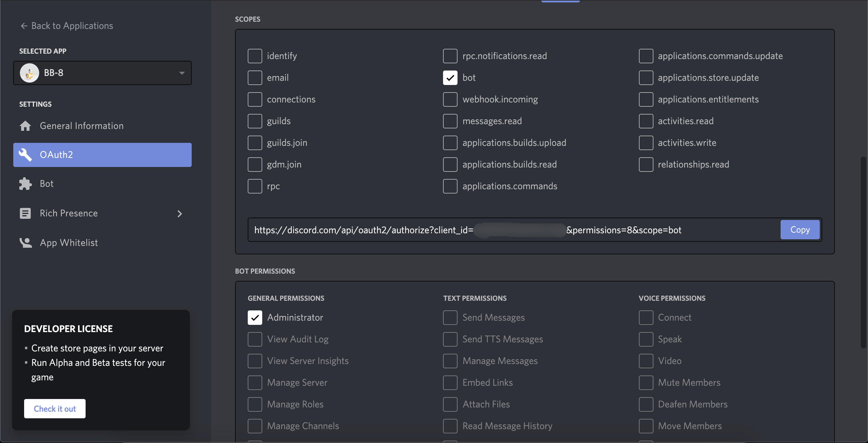Uncheck the bot scope
This screenshot has width=868, height=443.
(450, 77)
